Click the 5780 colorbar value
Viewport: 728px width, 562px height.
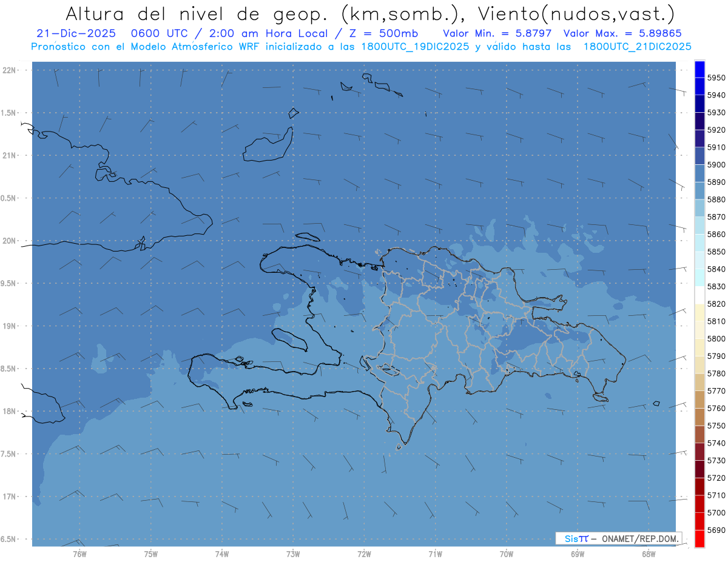[x=716, y=373]
